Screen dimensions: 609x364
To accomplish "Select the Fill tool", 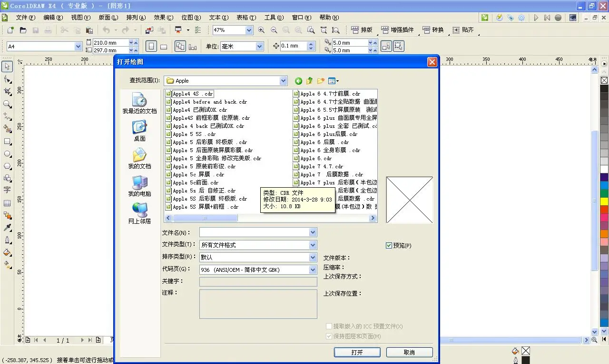I will point(7,252).
